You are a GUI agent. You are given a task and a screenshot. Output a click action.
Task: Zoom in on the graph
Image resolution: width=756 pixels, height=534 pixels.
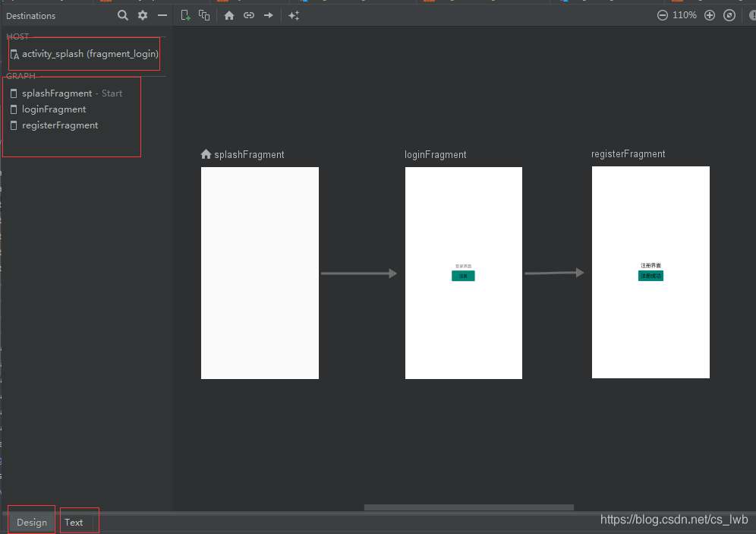pyautogui.click(x=710, y=15)
